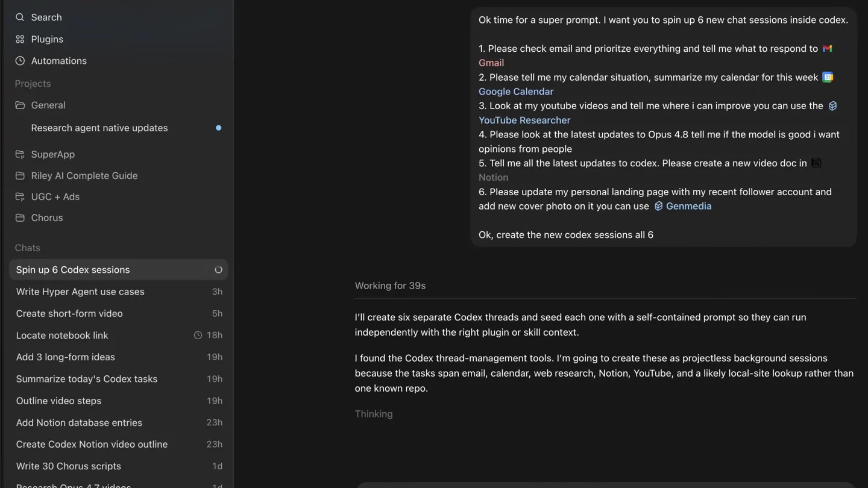Click the scheduled clock icon on Locate notebook link

coord(198,336)
